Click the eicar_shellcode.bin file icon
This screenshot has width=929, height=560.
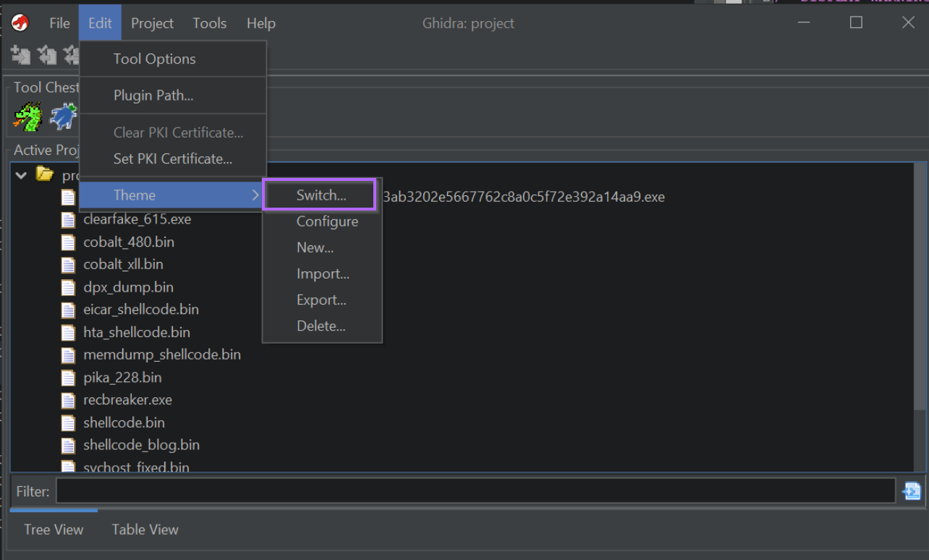[68, 309]
